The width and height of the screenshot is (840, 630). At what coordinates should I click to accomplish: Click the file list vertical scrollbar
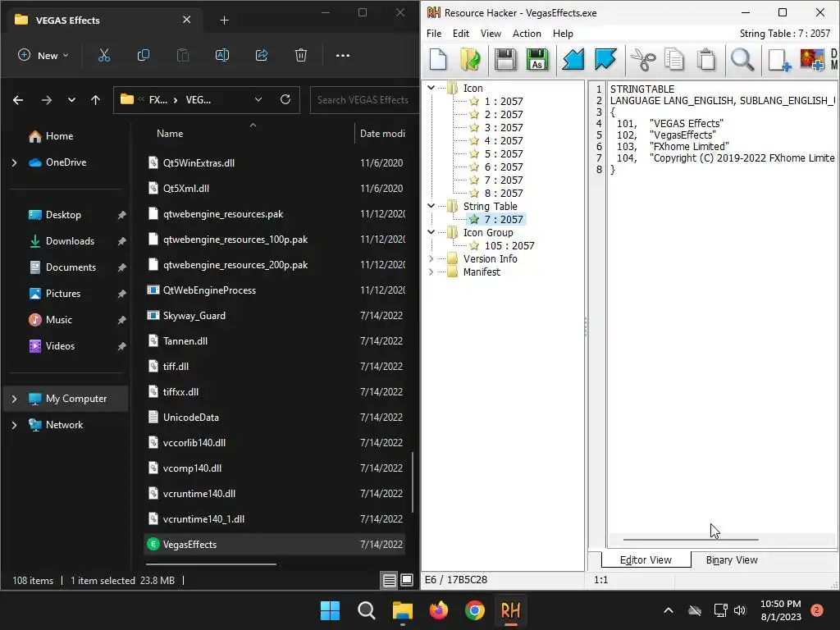[412, 482]
